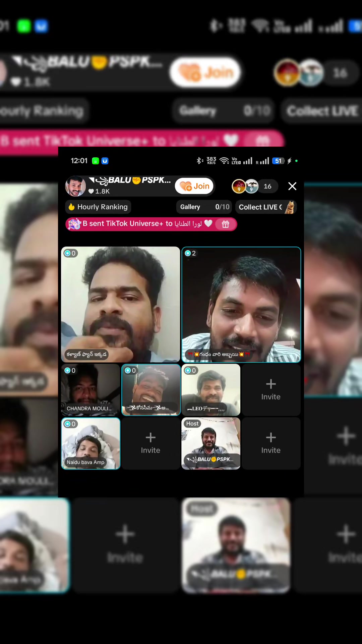Open top viewer avatar with 9 badge

click(x=239, y=186)
